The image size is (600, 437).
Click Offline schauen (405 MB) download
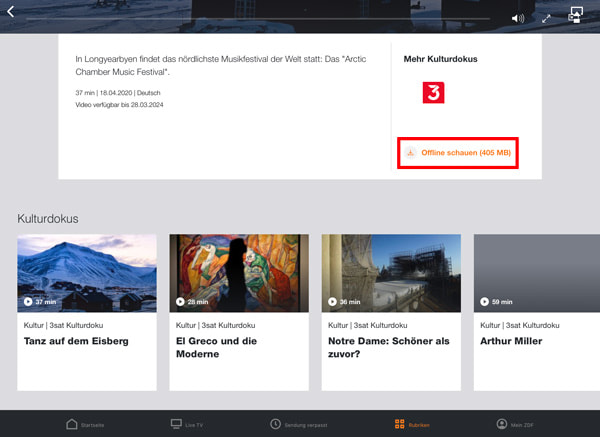tap(458, 153)
